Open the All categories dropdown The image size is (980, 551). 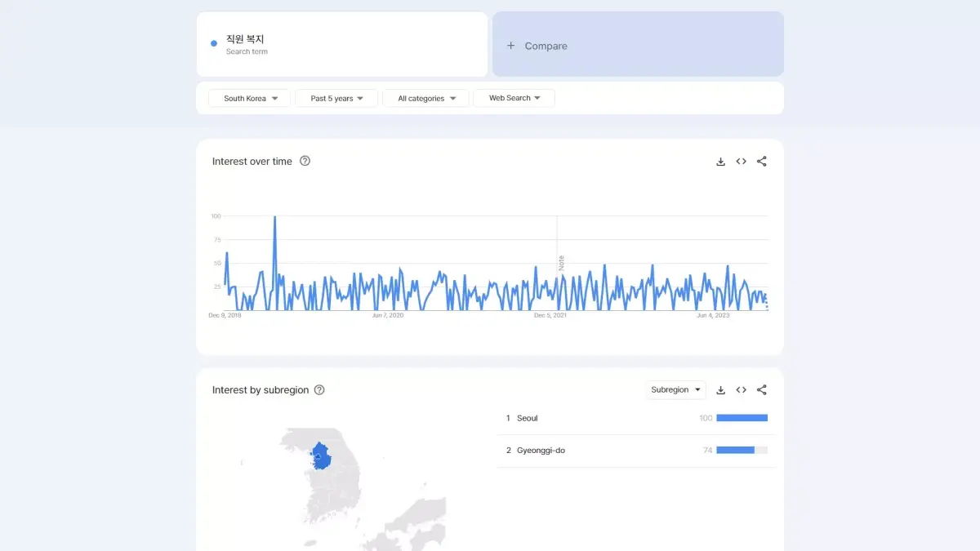425,98
